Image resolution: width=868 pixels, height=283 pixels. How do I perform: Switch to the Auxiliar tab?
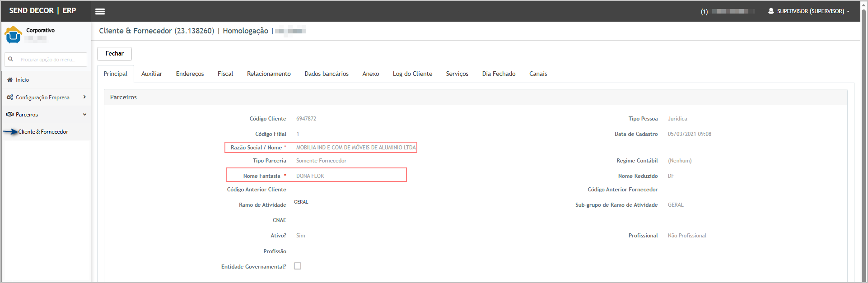click(x=152, y=74)
